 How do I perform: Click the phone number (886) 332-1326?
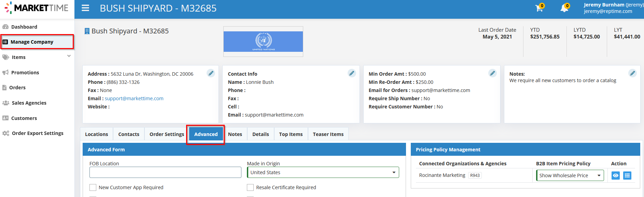[123, 82]
